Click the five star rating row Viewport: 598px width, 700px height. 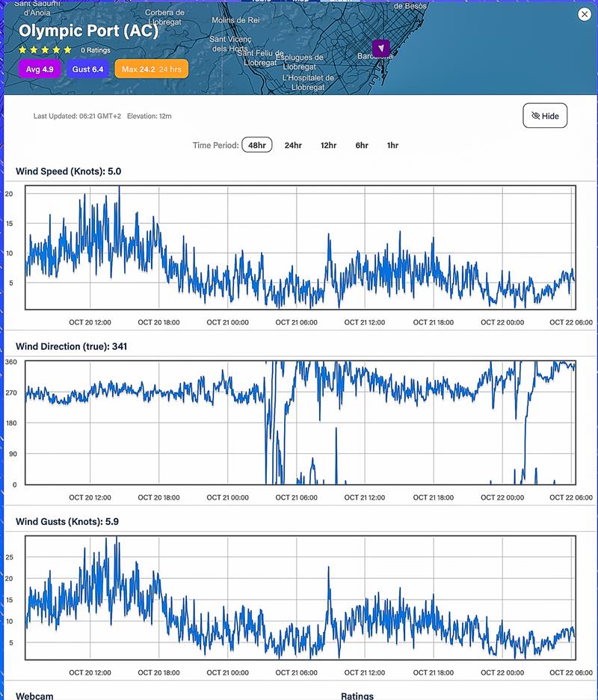[45, 50]
